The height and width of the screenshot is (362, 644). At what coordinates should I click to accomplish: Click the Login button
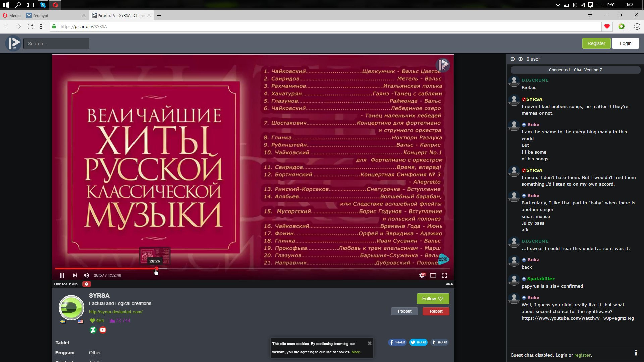tap(625, 43)
